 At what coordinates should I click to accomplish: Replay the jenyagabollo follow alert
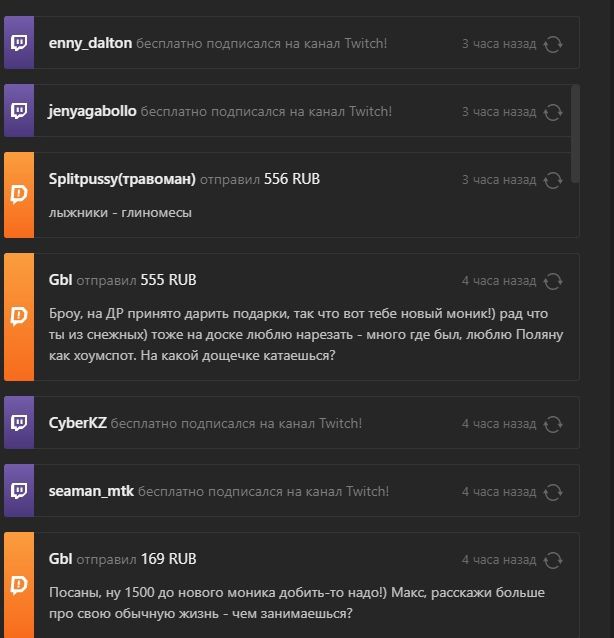553,112
